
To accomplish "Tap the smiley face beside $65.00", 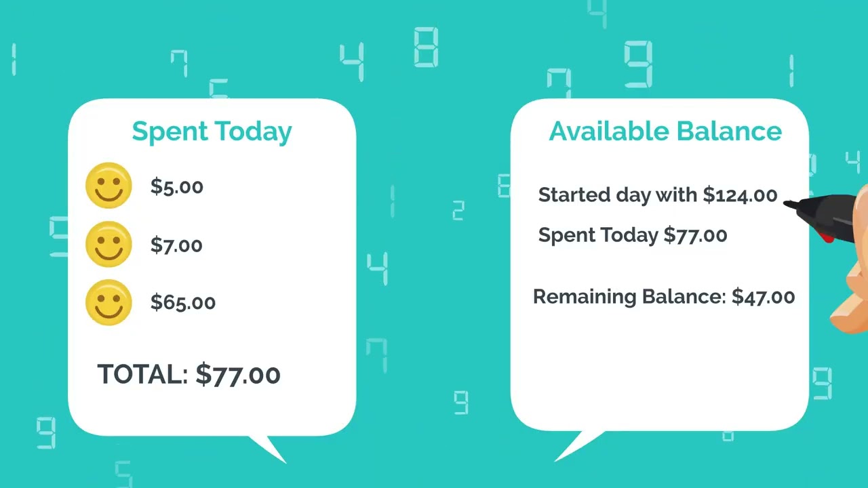I will coord(108,302).
